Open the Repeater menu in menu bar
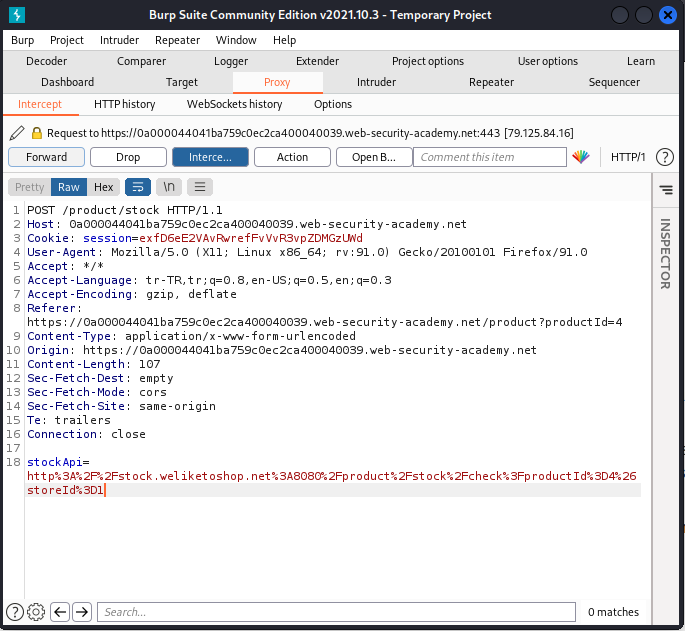The image size is (685, 631). pos(177,40)
